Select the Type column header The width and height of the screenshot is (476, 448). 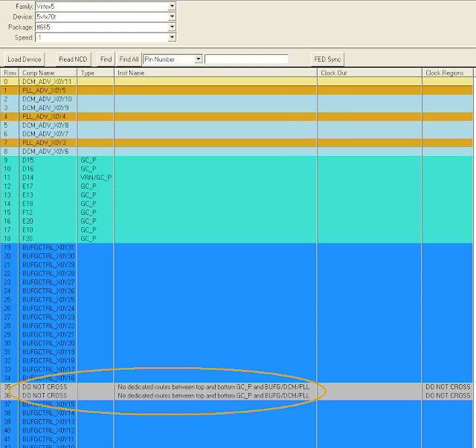[x=96, y=73]
